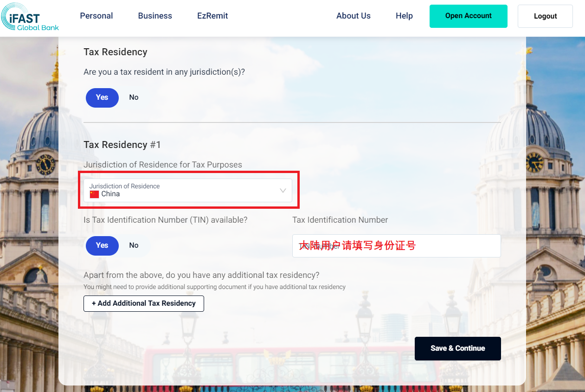This screenshot has height=392, width=585.
Task: Choose Yes for TIN available
Action: 102,245
